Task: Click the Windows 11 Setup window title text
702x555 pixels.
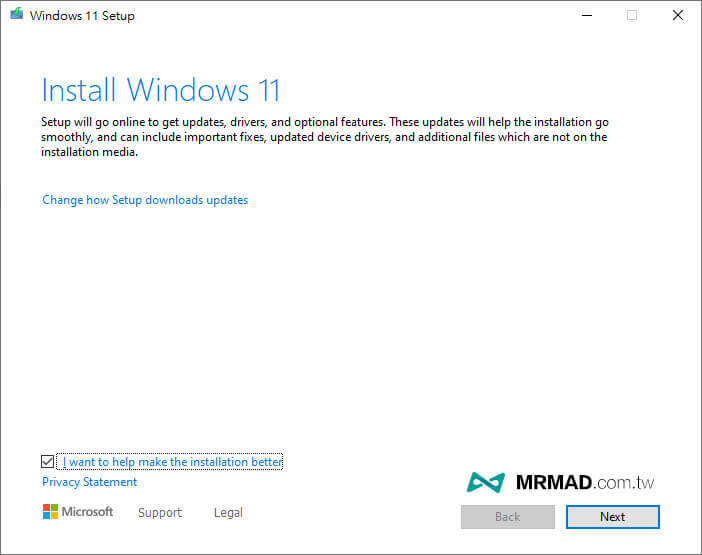Action: point(82,16)
